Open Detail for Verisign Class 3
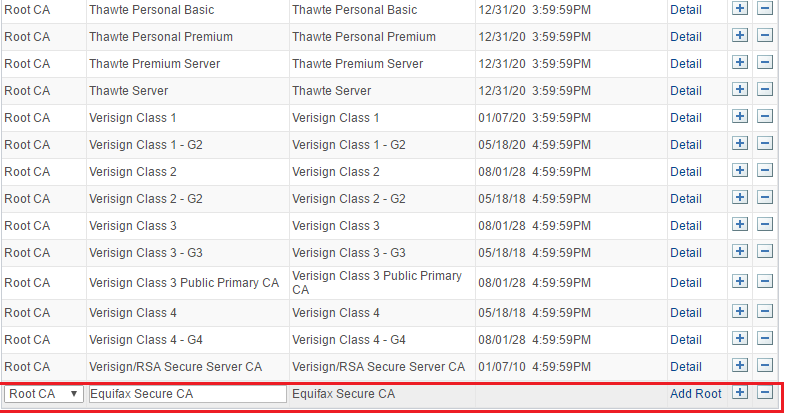Screen dimensions: 795x419 click(686, 226)
